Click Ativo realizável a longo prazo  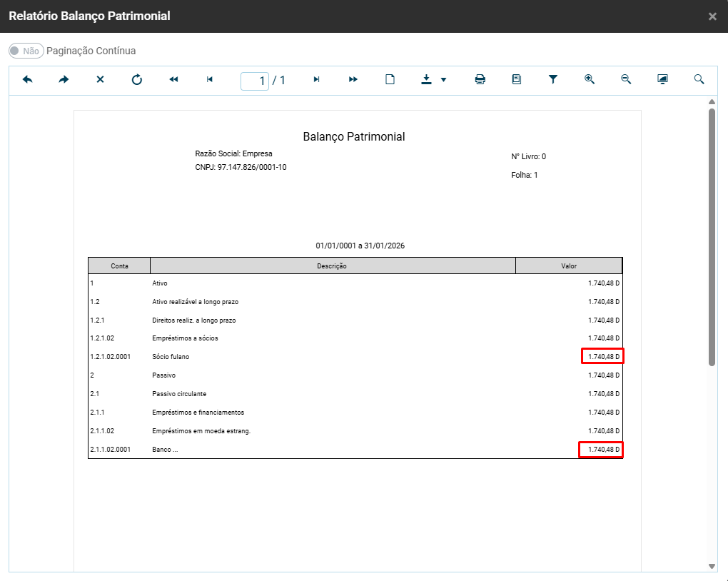coord(196,302)
